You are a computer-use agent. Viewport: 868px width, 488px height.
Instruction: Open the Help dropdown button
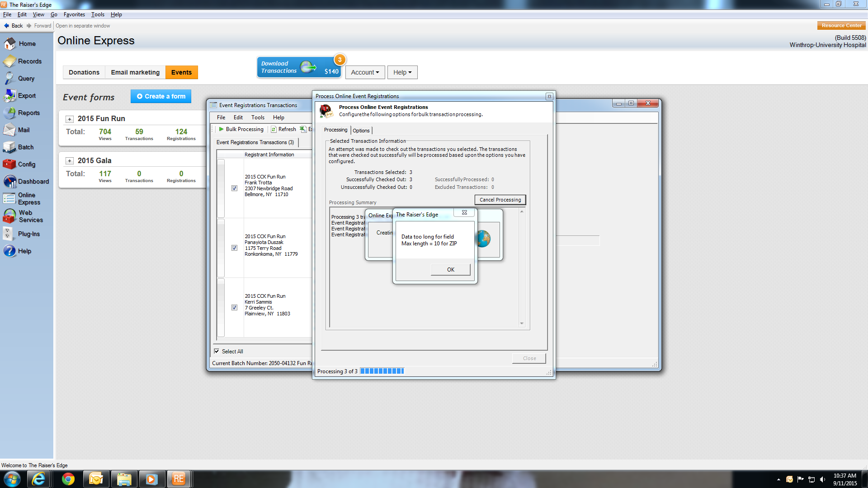point(402,72)
